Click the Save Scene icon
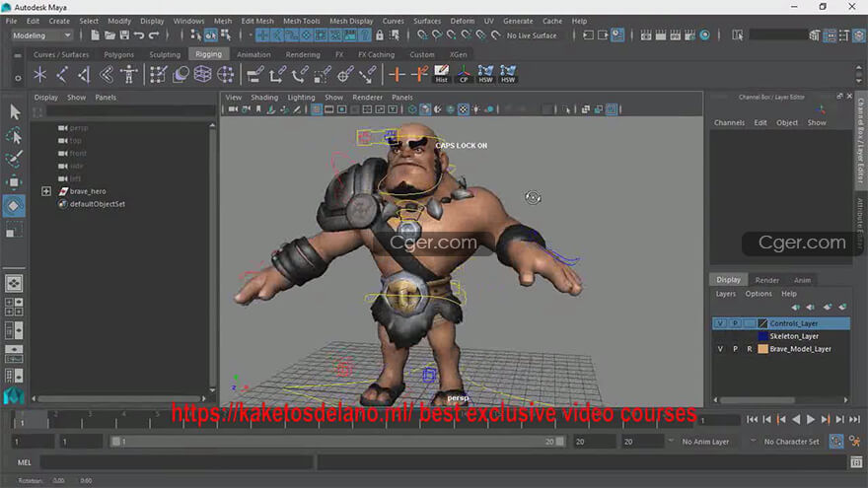868x488 pixels. 124,35
